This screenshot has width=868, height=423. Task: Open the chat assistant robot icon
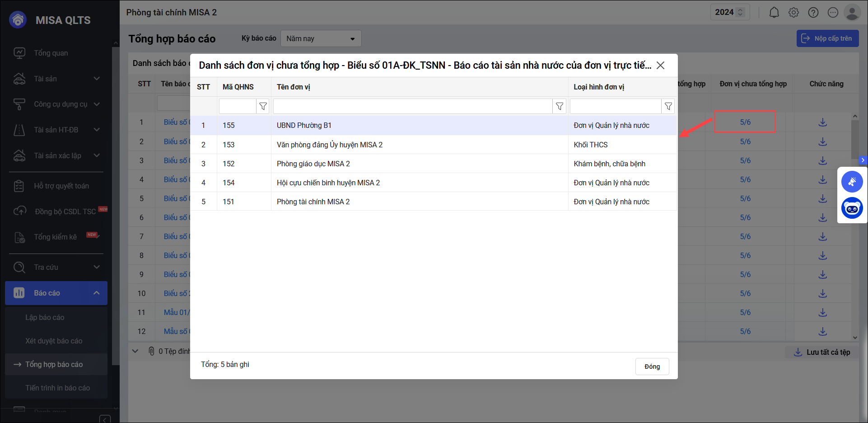coord(852,208)
